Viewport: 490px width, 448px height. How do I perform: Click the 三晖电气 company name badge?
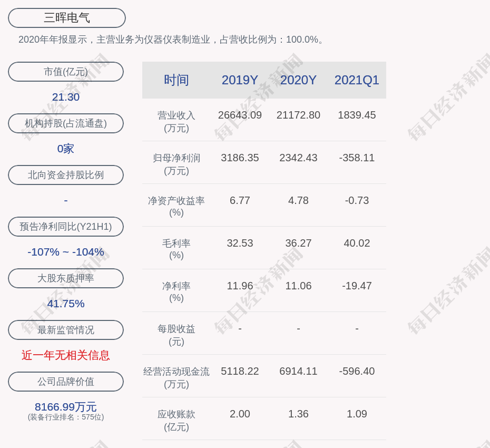click(x=66, y=17)
